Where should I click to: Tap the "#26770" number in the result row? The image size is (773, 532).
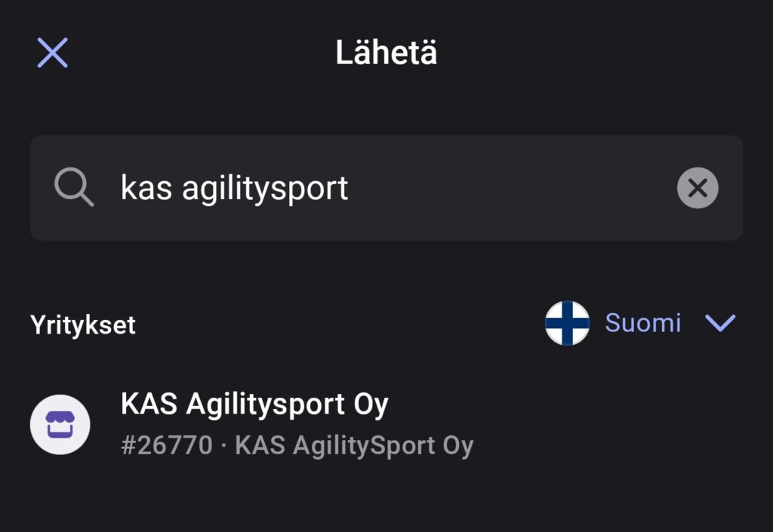coord(167,446)
